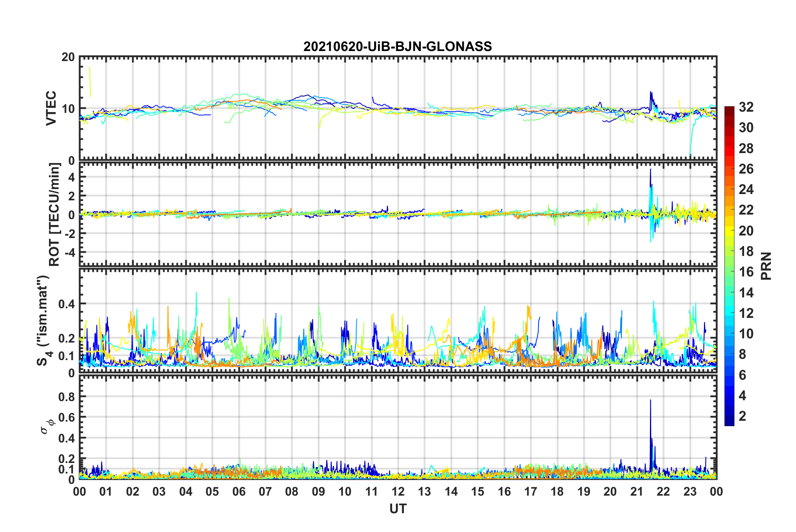Select colorbar tick label 28
796x532 pixels.
(746, 148)
